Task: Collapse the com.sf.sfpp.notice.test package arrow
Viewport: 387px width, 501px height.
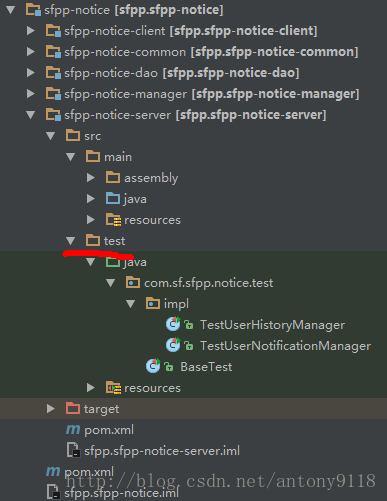Action: [x=111, y=283]
